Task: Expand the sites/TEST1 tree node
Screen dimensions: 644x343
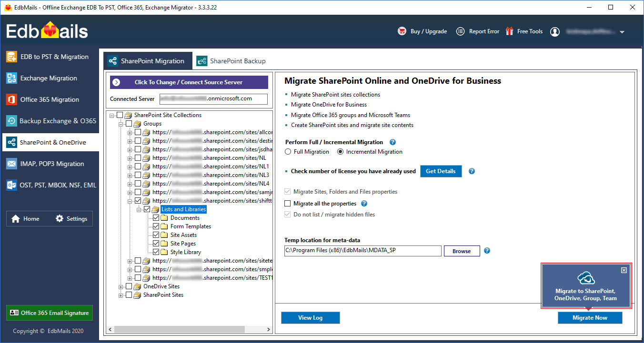Action: pyautogui.click(x=130, y=278)
